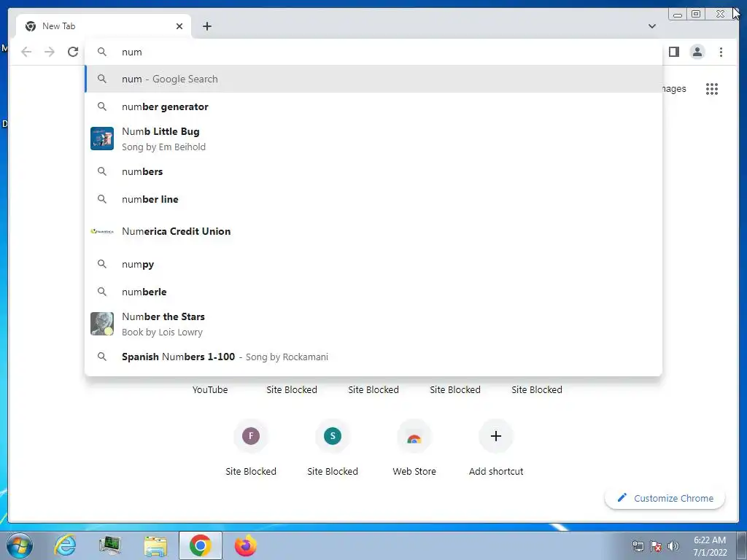
Task: Choose the 'numpy' suggestion
Action: [373, 264]
